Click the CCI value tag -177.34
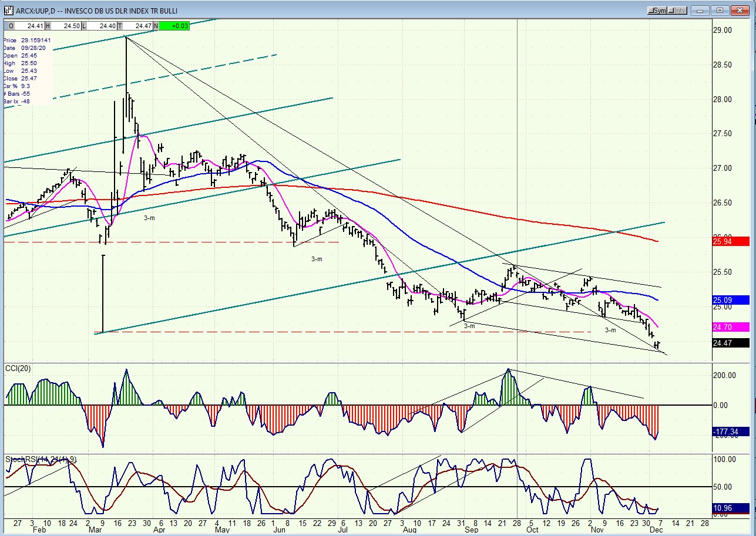This screenshot has height=536, width=756. pyautogui.click(x=730, y=432)
